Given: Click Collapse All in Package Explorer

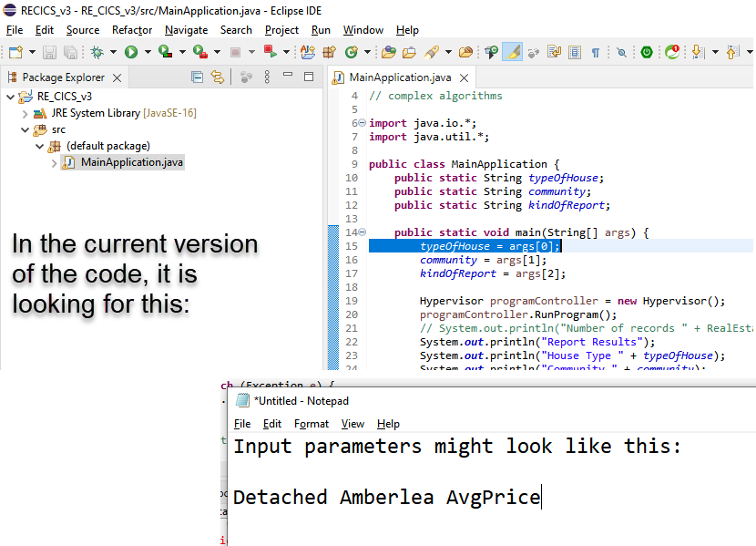Looking at the screenshot, I should point(198,77).
